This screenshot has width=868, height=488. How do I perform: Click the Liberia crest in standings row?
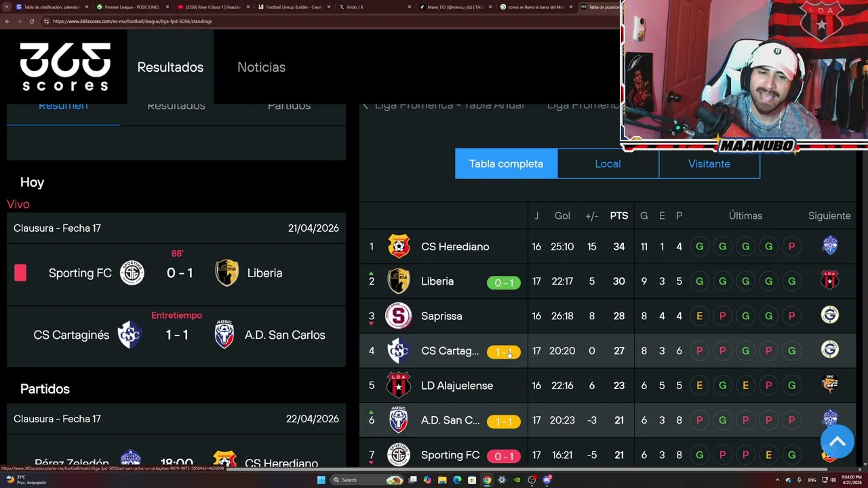[x=399, y=281]
